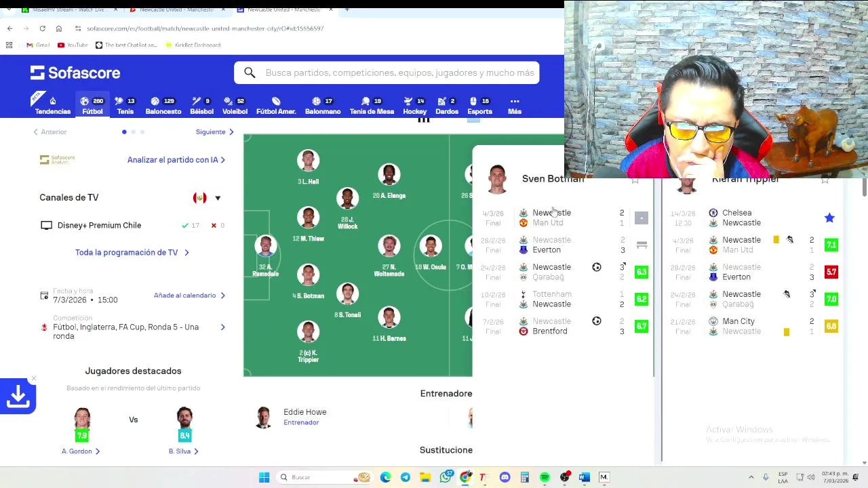Open the Hockey sport tab
Image resolution: width=868 pixels, height=488 pixels.
coord(414,106)
